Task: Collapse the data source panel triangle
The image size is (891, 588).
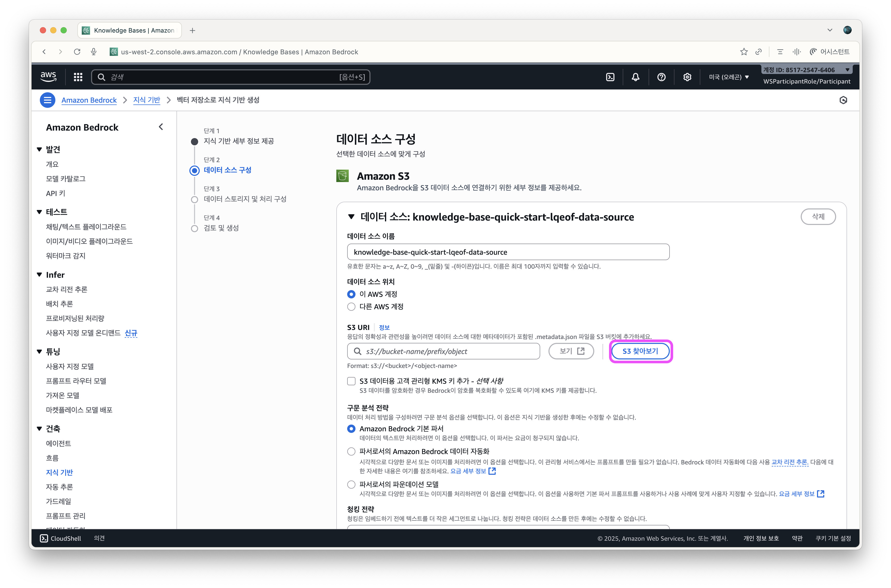Action: pos(351,217)
